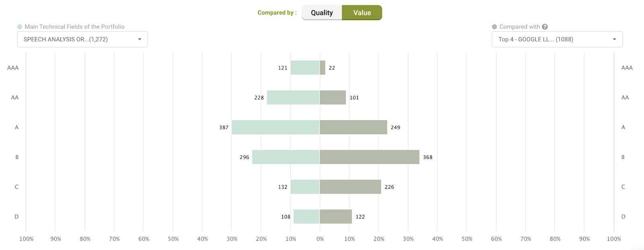Open the SPEECH ANALYSIS technical field dropdown
The height and width of the screenshot is (250, 644).
click(76, 40)
